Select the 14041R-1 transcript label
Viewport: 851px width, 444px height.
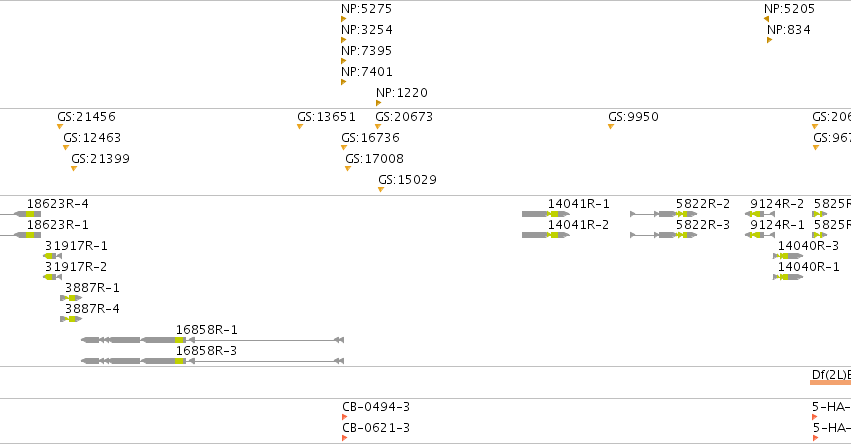(x=579, y=204)
